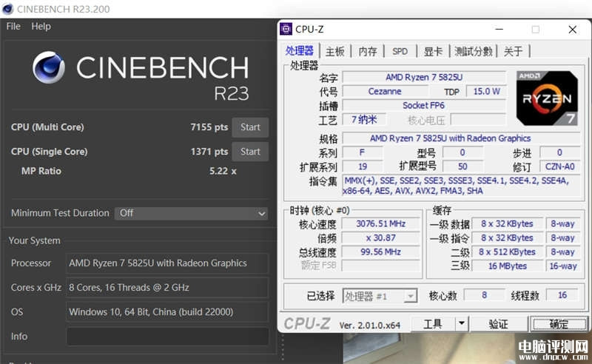Click the 验证 button in CPU-Z

point(498,324)
